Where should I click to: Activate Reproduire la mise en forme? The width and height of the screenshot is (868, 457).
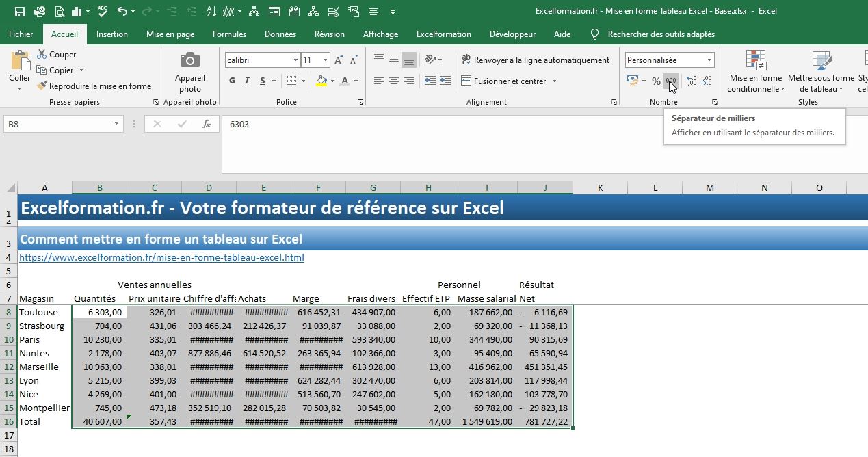94,86
